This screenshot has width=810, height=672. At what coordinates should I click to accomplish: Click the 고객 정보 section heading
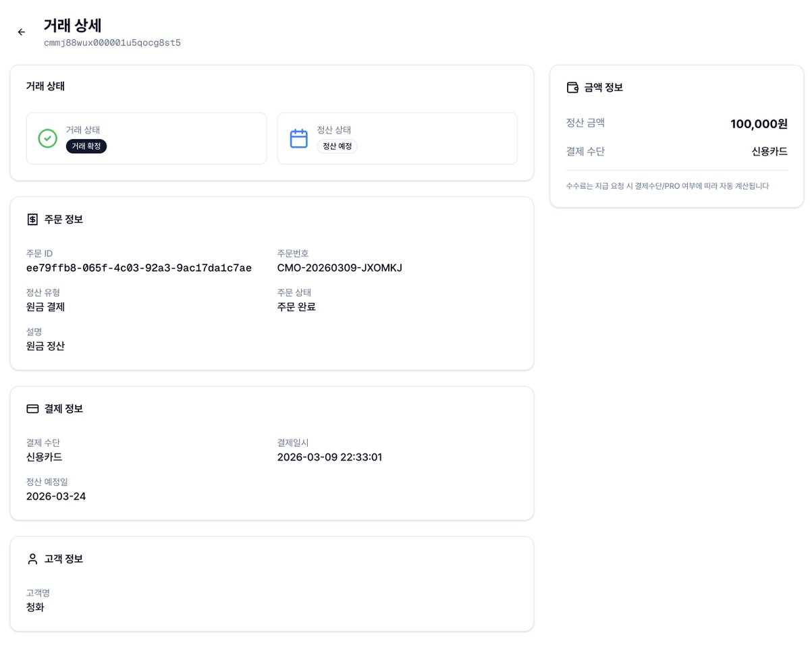coord(63,559)
